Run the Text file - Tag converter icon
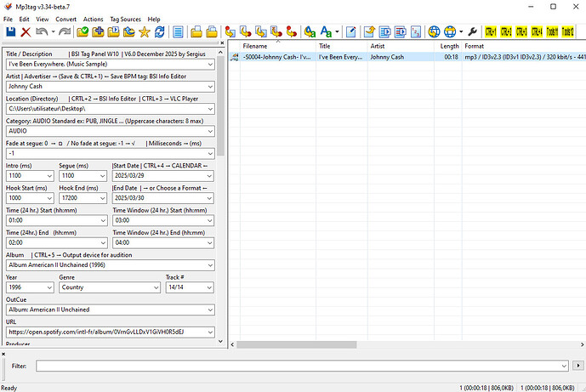This screenshot has height=392, width=586. click(276, 32)
